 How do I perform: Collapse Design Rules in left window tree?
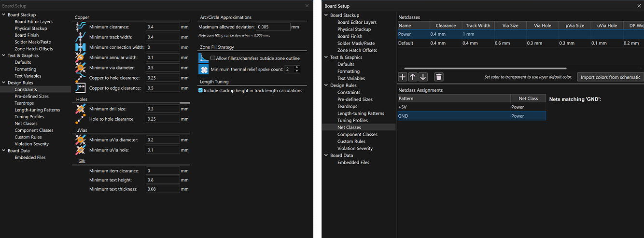click(3, 83)
